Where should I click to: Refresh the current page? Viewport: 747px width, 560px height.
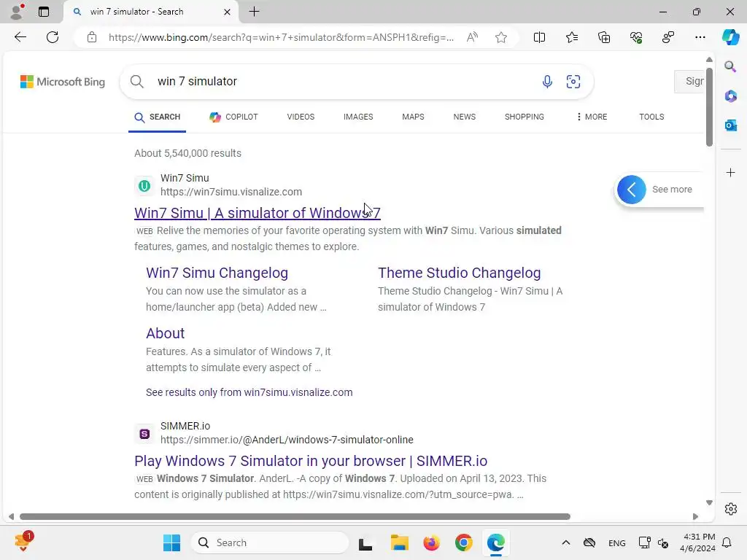point(53,37)
